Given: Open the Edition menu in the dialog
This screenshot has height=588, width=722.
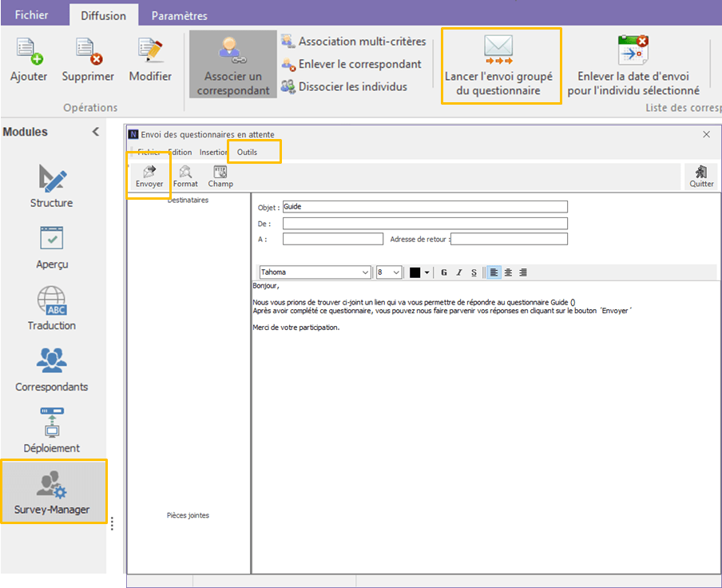Looking at the screenshot, I should coord(180,152).
